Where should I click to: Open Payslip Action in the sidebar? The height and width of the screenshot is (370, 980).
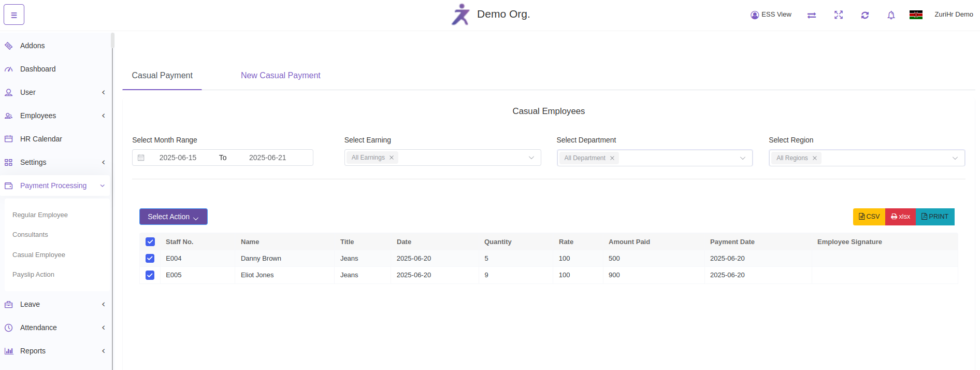pyautogui.click(x=33, y=275)
